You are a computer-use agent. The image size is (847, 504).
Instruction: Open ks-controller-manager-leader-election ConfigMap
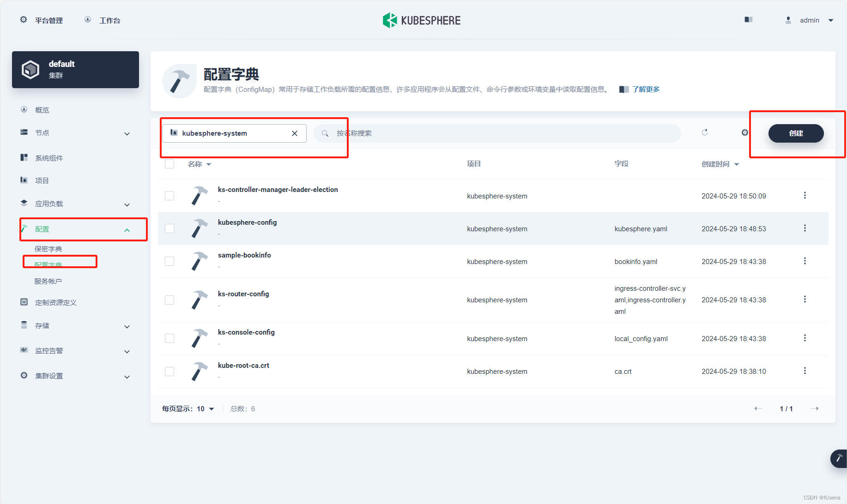coord(278,190)
